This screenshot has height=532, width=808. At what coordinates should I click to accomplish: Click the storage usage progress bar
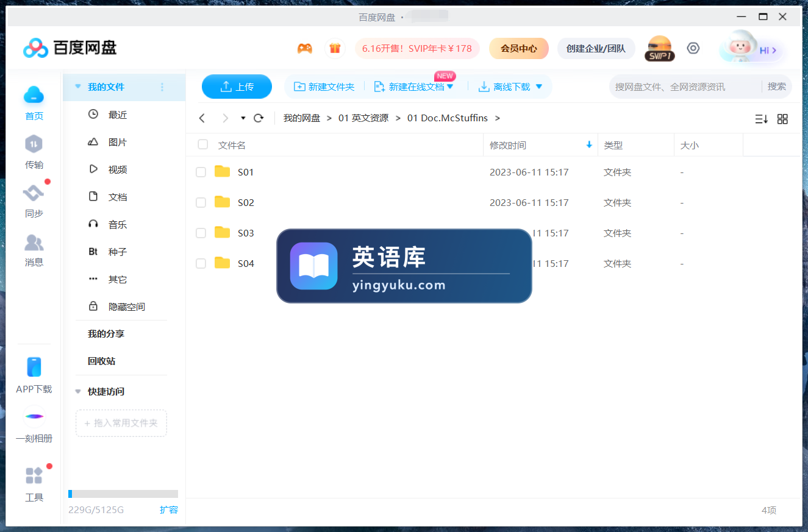click(123, 494)
